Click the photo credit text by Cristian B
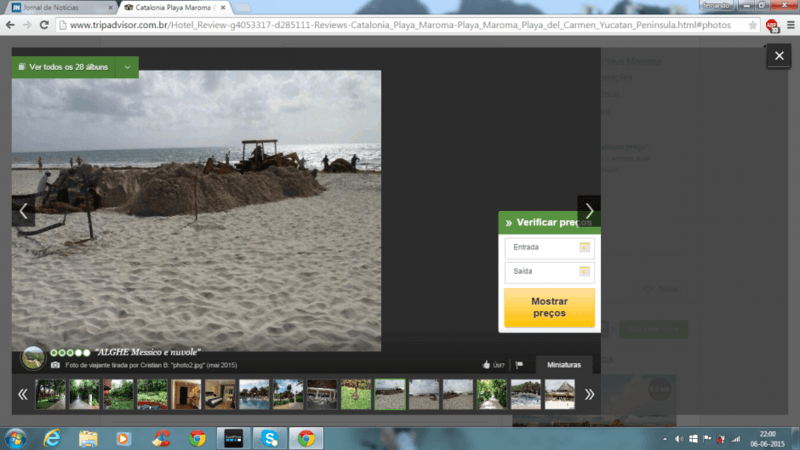Viewport: 800px width, 450px height. click(x=151, y=365)
